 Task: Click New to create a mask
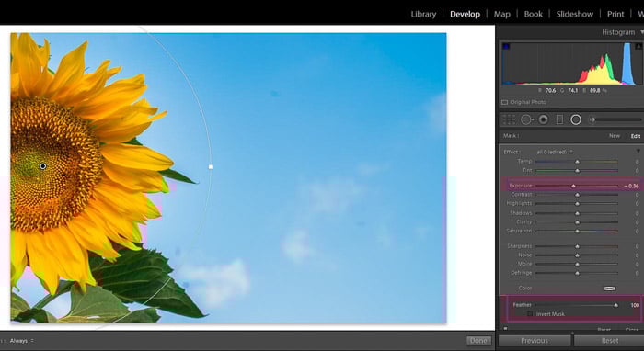[x=615, y=136]
